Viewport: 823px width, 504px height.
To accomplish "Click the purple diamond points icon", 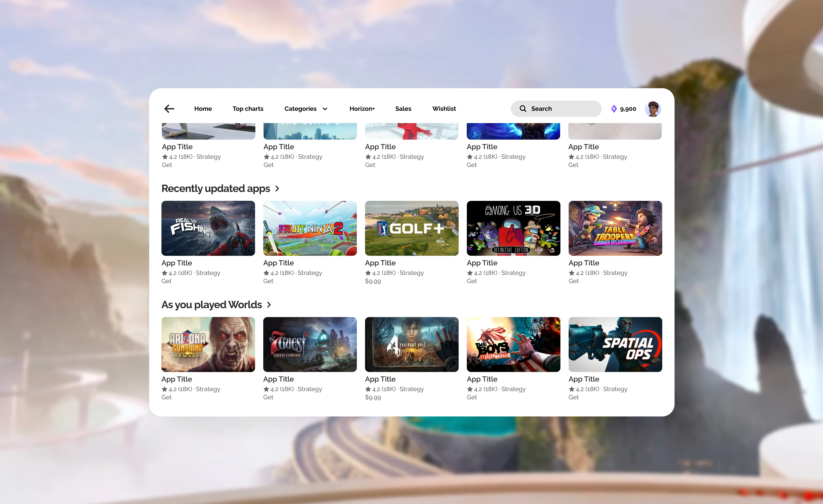I will pos(614,109).
